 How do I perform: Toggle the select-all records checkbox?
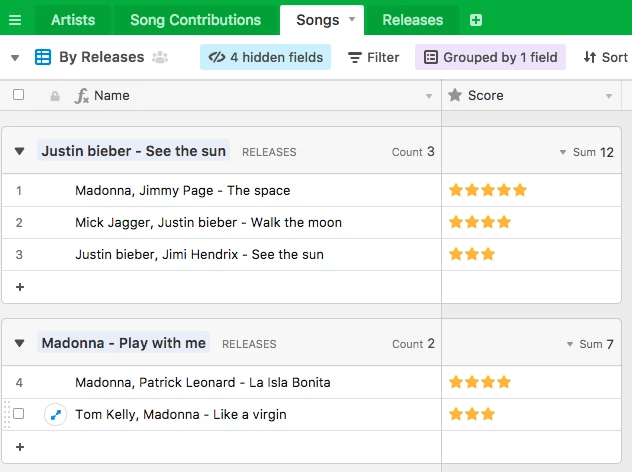click(18, 95)
